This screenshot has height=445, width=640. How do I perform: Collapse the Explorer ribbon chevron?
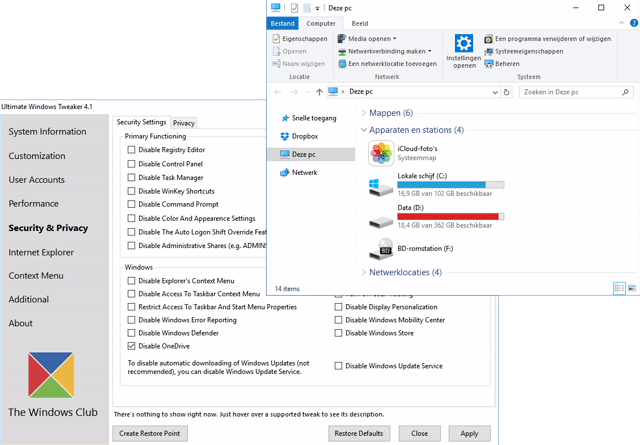coord(622,23)
